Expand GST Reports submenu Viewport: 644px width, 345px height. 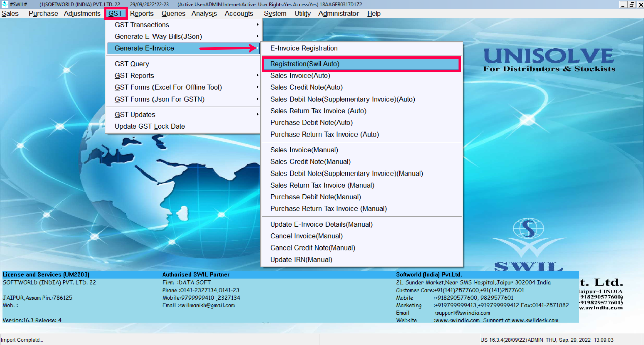click(183, 75)
